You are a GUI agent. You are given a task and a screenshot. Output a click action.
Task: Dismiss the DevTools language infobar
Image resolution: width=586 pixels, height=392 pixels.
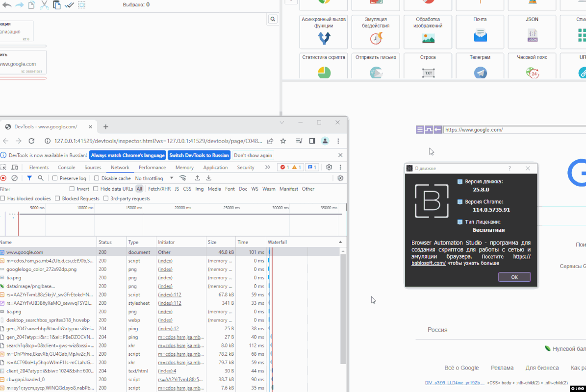click(340, 155)
